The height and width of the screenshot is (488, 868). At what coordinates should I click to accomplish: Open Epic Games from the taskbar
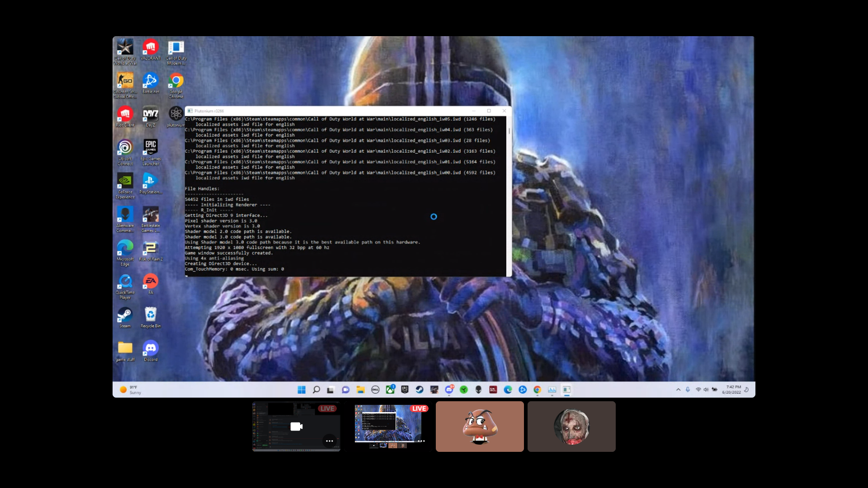click(405, 389)
